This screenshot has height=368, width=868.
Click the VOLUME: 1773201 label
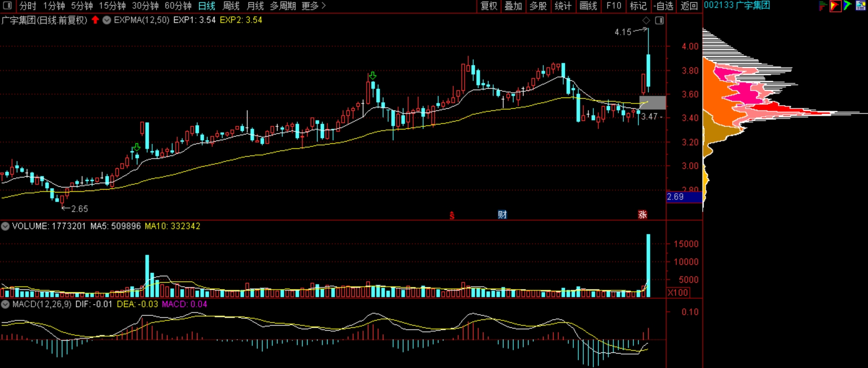(x=49, y=226)
